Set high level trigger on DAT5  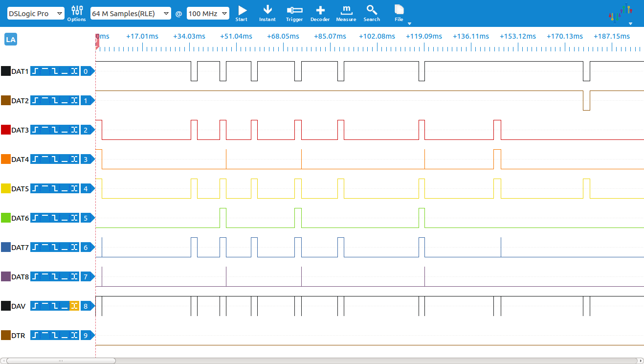point(45,189)
